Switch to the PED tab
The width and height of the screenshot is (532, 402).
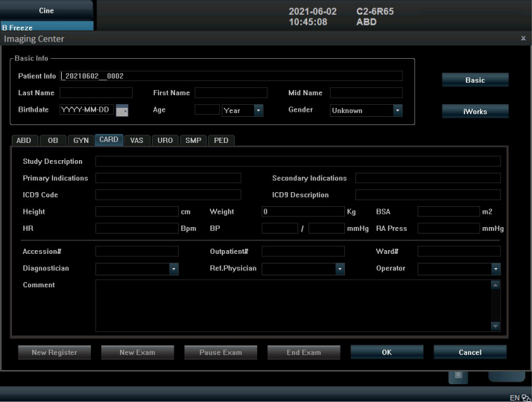(221, 140)
